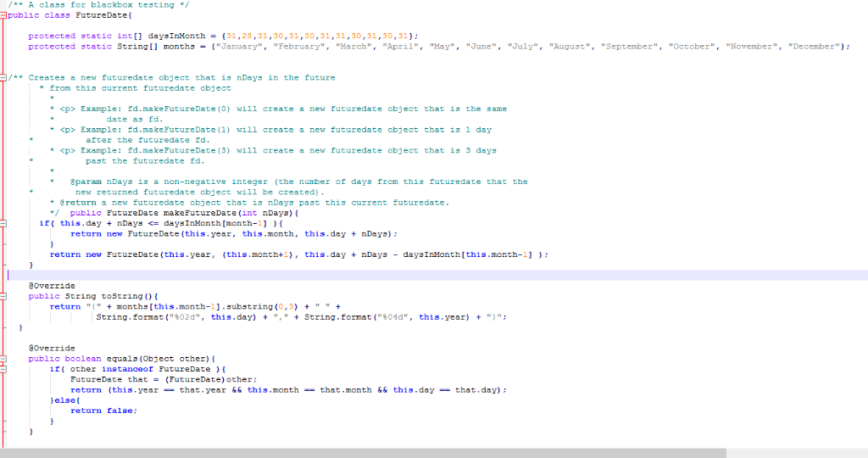The image size is (868, 458).
Task: Collapse the equals(Object other) method fold
Action: pyautogui.click(x=3, y=359)
